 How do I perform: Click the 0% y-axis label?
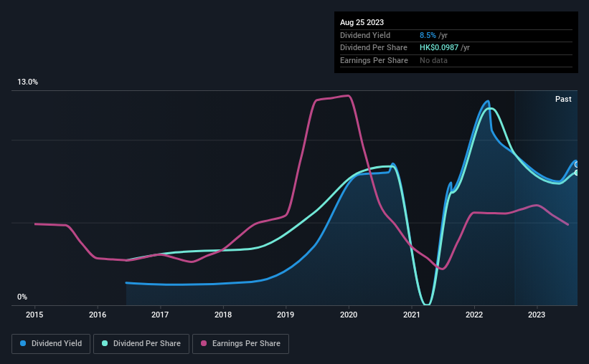coord(22,297)
